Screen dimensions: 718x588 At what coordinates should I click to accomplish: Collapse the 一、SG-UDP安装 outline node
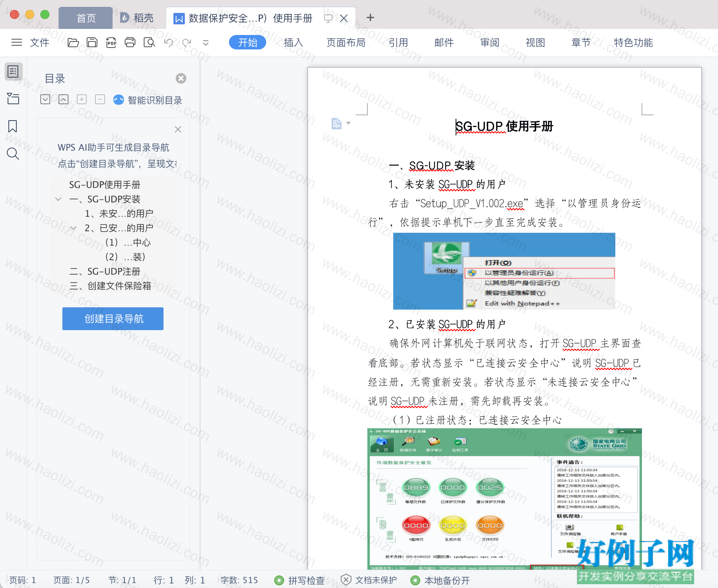pyautogui.click(x=58, y=199)
